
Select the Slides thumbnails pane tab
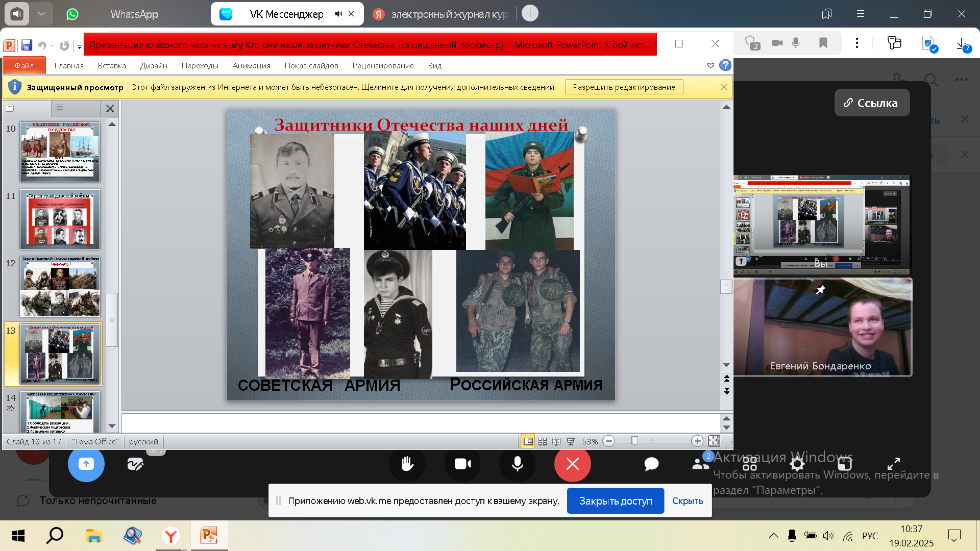click(x=10, y=108)
